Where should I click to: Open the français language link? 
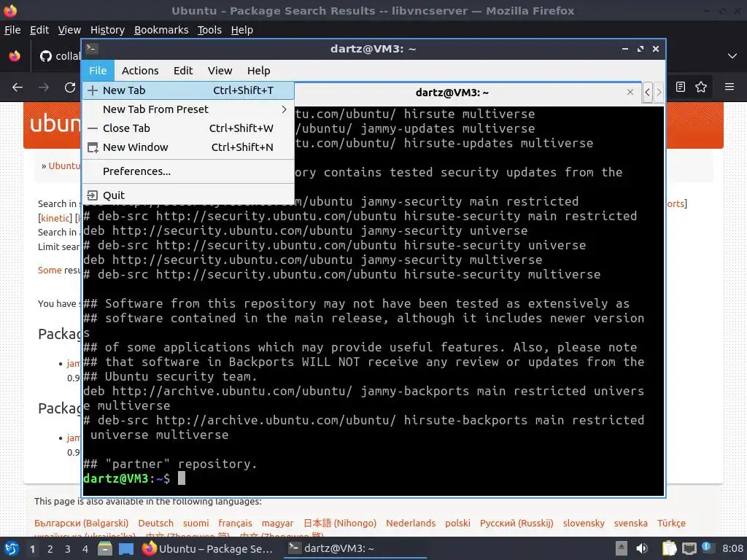(235, 524)
